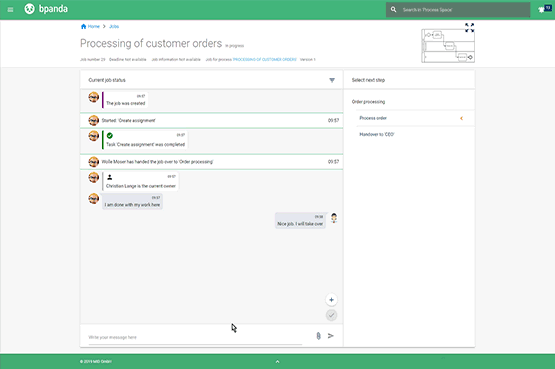Click the avatar next to the handed-over message
This screenshot has height=369, width=555.
pyautogui.click(x=93, y=162)
